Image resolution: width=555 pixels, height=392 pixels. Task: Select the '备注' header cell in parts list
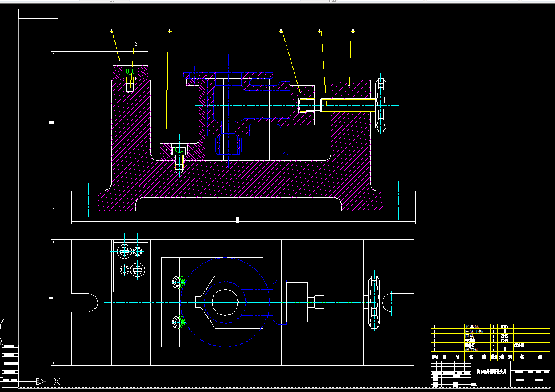coord(532,357)
